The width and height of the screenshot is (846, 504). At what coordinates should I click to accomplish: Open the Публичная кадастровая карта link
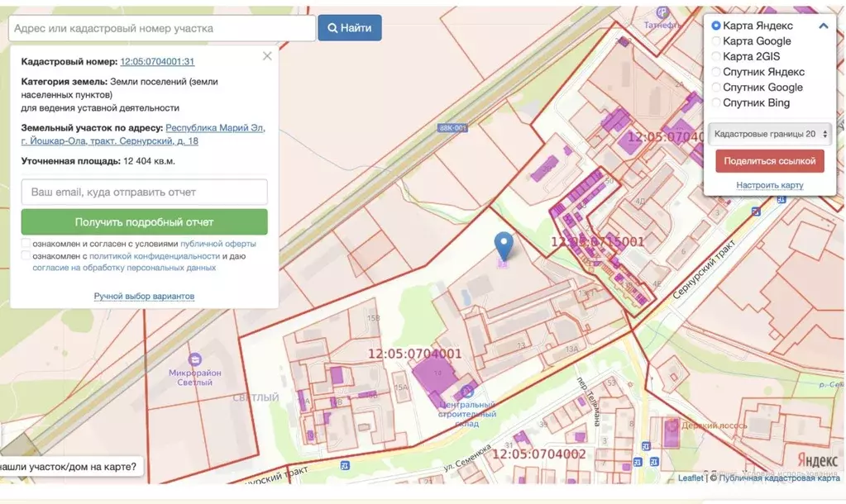tap(780, 478)
